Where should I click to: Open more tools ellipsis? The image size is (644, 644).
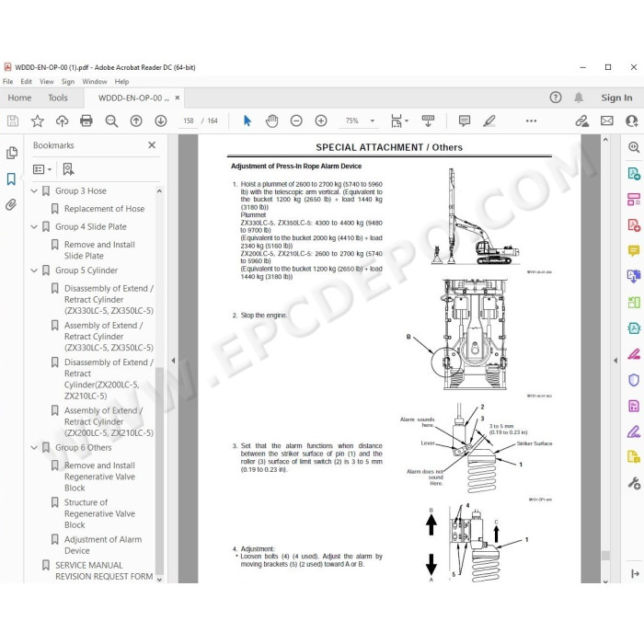531,121
